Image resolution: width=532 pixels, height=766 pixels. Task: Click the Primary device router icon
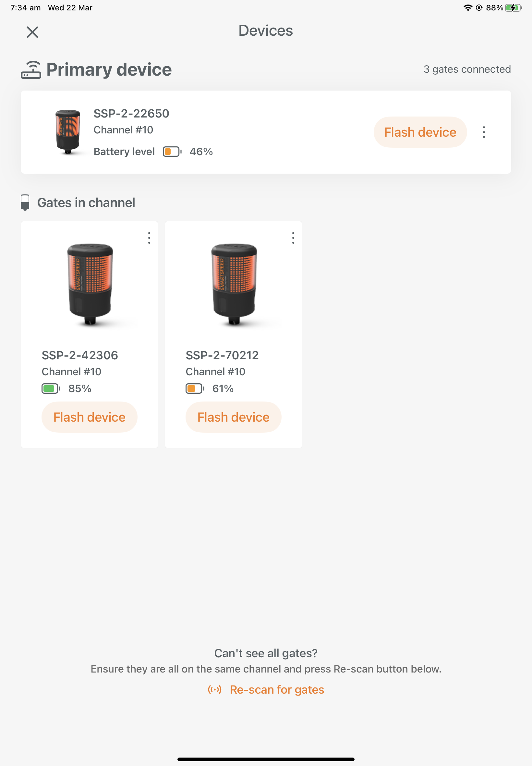pos(31,70)
